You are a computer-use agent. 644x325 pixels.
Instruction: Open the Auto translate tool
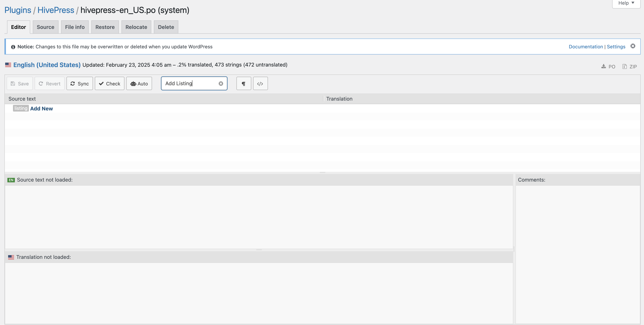(x=139, y=84)
